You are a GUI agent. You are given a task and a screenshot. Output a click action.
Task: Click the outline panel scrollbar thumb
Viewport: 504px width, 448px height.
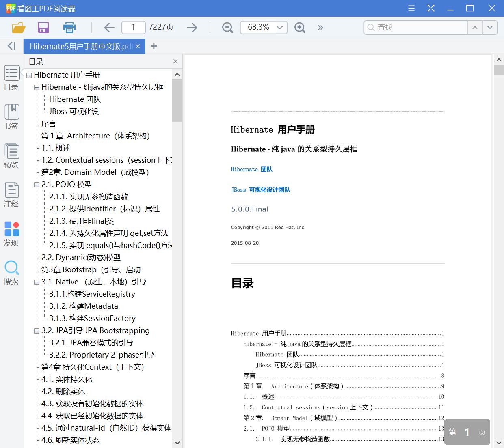coord(177,101)
